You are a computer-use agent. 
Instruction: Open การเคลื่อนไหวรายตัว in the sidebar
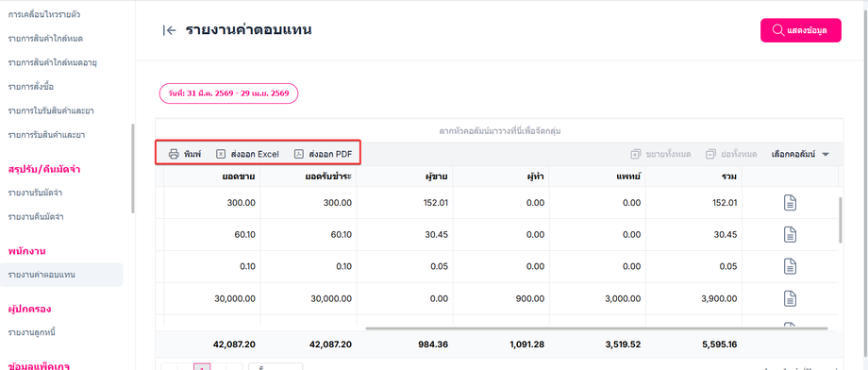pos(44,14)
